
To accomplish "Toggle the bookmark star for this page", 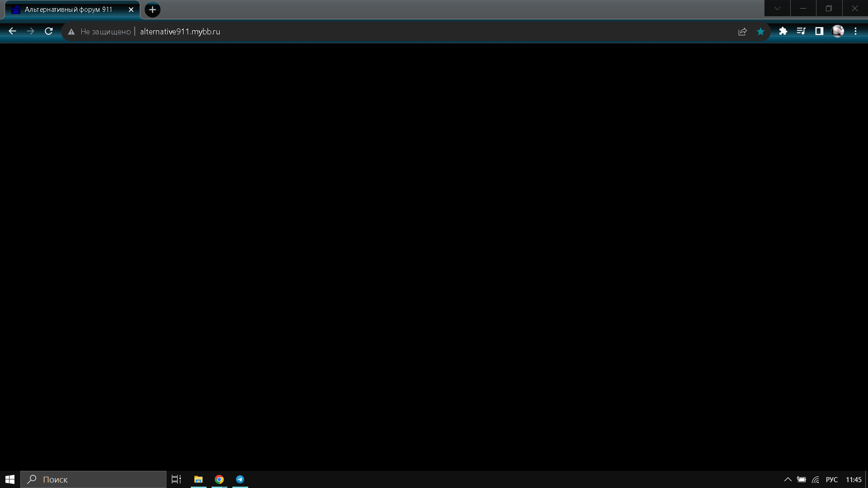I will 760,32.
